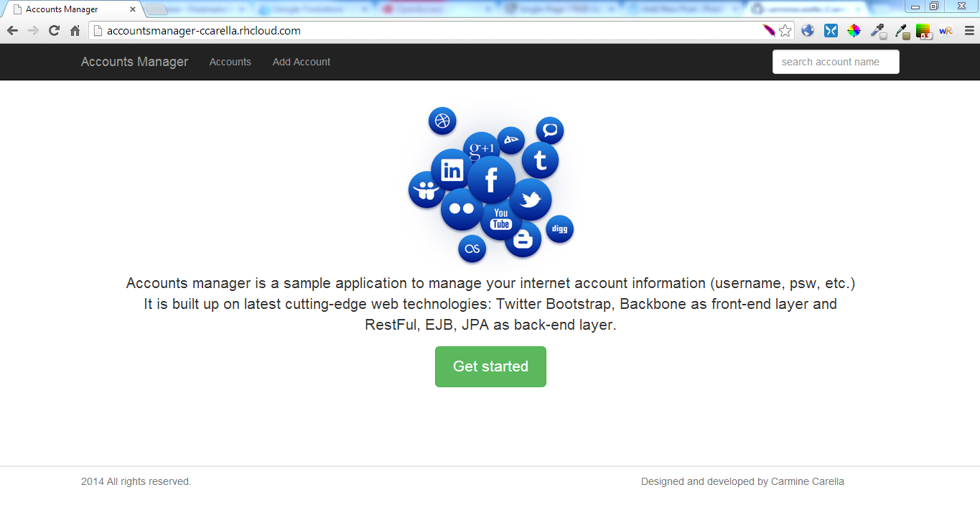The width and height of the screenshot is (980, 523).
Task: Reload the page with the refresh icon
Action: pyautogui.click(x=54, y=31)
